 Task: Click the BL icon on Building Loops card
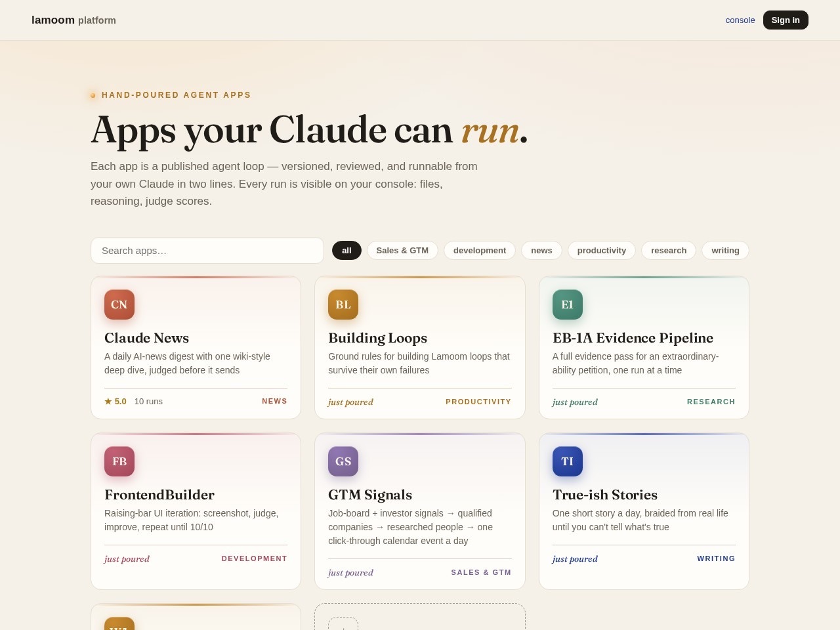pyautogui.click(x=343, y=304)
